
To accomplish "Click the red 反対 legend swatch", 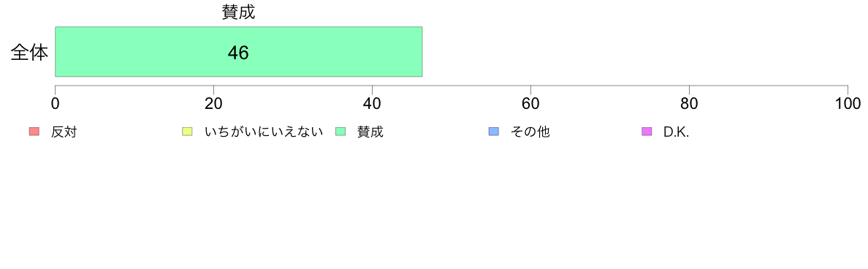I will tap(34, 132).
